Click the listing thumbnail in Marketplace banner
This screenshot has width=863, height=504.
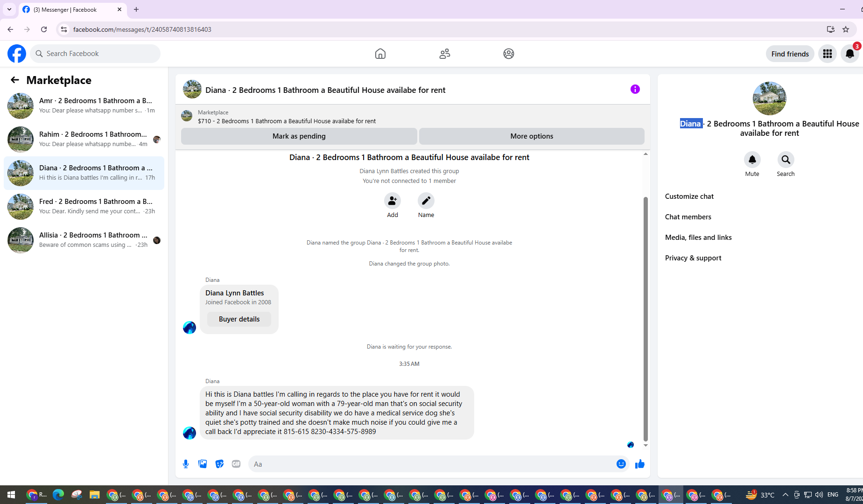pos(187,116)
